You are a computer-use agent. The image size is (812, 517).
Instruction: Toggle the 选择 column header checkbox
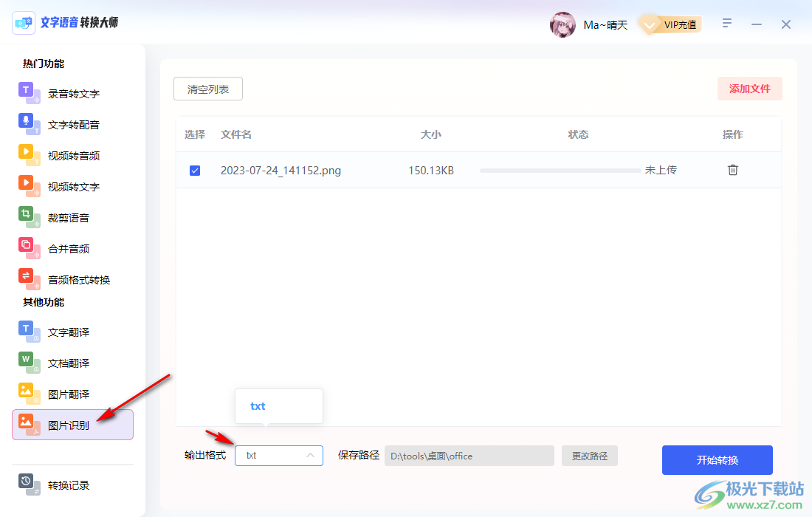point(194,134)
